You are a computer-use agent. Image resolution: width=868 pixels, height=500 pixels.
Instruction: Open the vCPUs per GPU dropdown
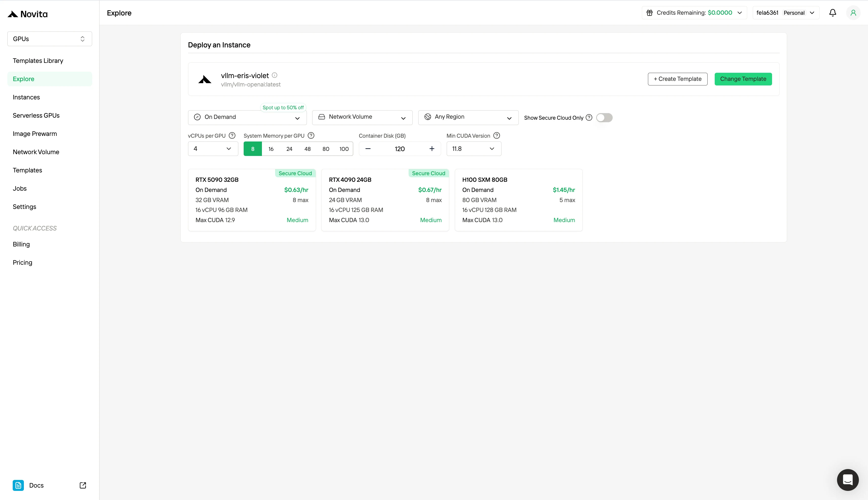point(213,149)
